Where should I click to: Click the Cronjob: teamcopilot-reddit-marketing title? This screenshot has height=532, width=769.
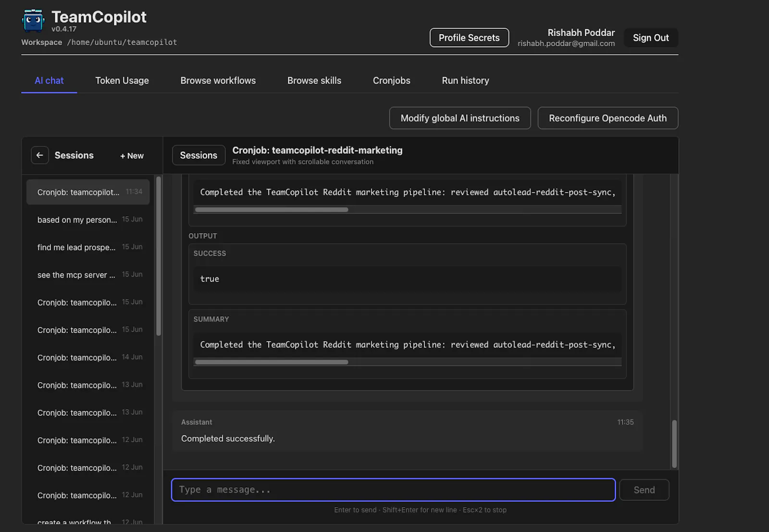[x=317, y=150]
